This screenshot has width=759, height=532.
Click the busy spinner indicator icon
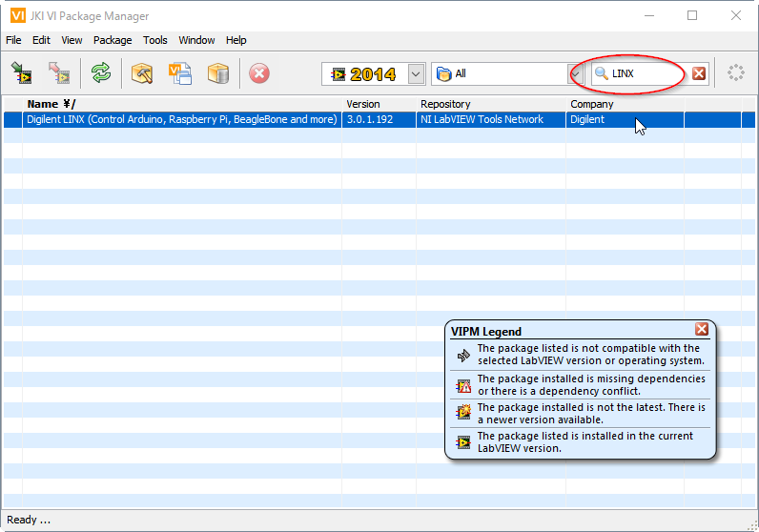[x=736, y=72]
